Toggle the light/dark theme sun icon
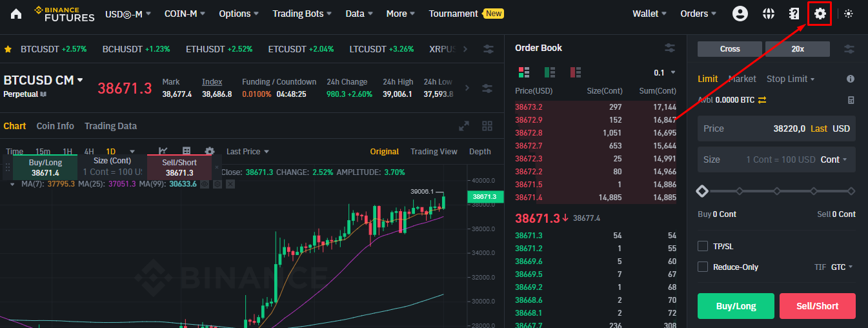The image size is (868, 328). 849,14
